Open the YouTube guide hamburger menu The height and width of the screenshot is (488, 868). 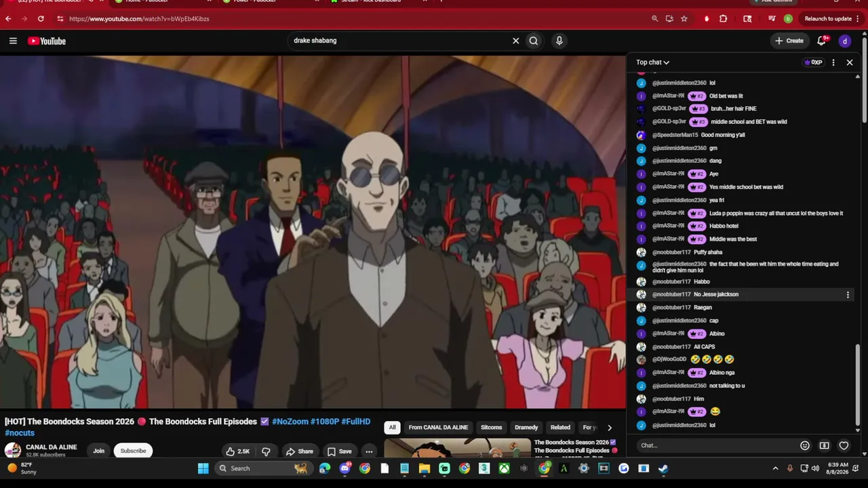pyautogui.click(x=13, y=41)
